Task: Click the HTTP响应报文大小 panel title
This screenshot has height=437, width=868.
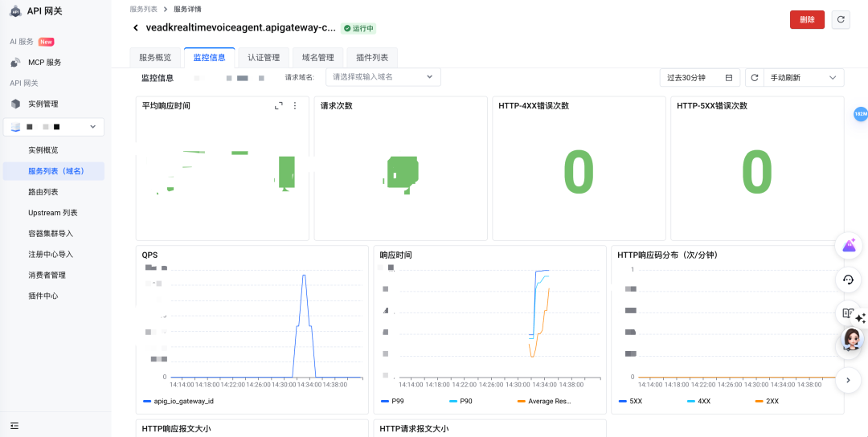Action: click(176, 429)
